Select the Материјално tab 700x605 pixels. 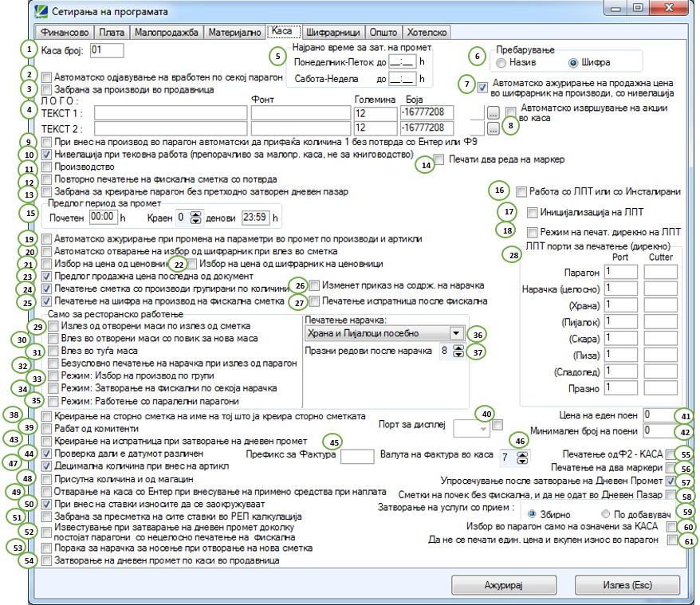[x=235, y=32]
